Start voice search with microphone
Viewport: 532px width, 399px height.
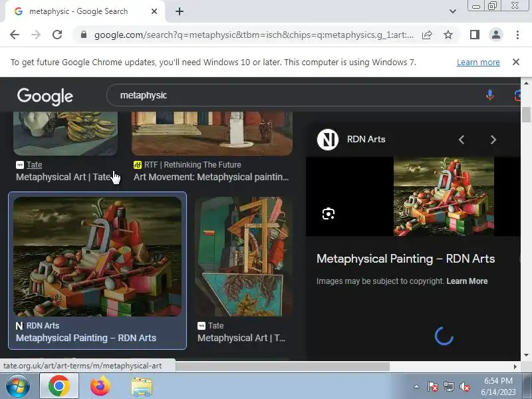tap(489, 95)
